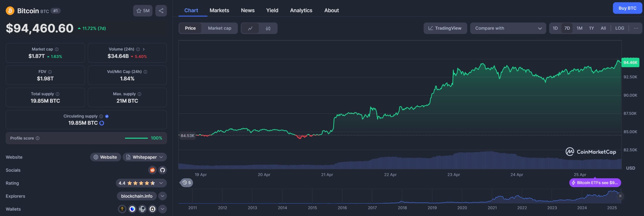Image resolution: width=644 pixels, height=216 pixels.
Task: Switch to the Markets tab
Action: click(219, 10)
